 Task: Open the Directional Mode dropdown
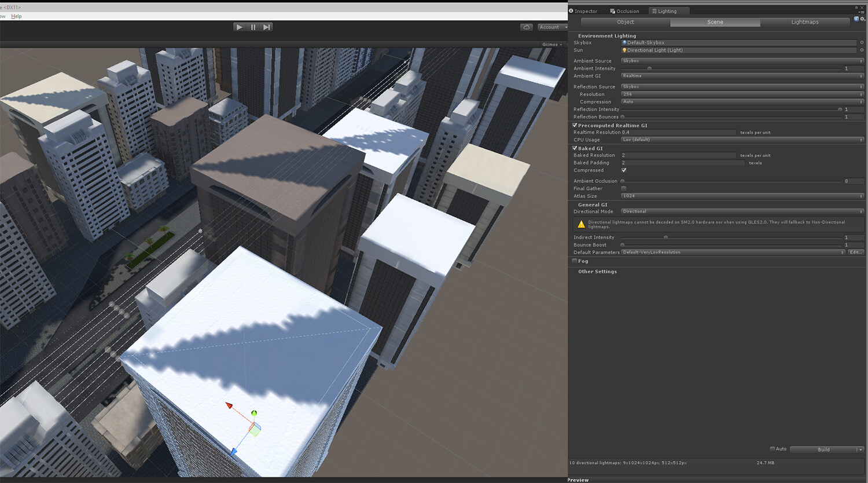click(x=742, y=211)
